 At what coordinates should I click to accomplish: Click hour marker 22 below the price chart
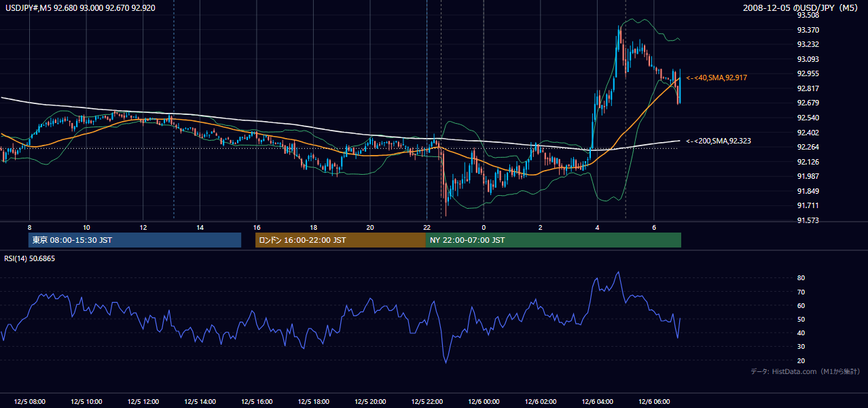click(427, 227)
